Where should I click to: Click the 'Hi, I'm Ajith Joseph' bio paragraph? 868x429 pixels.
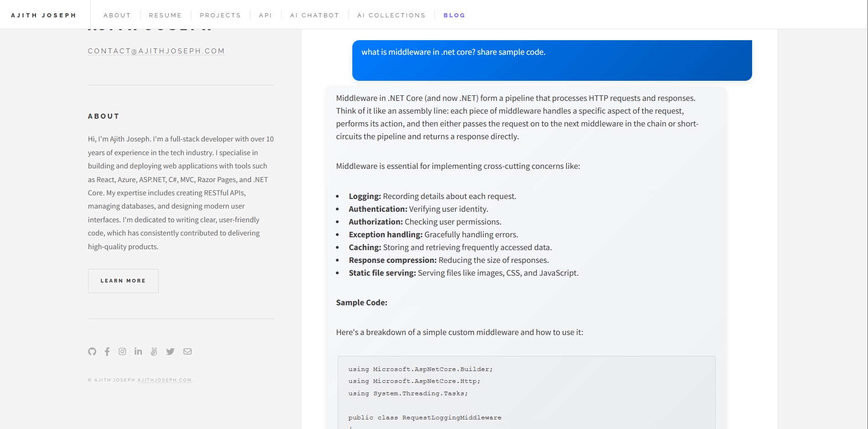181,193
